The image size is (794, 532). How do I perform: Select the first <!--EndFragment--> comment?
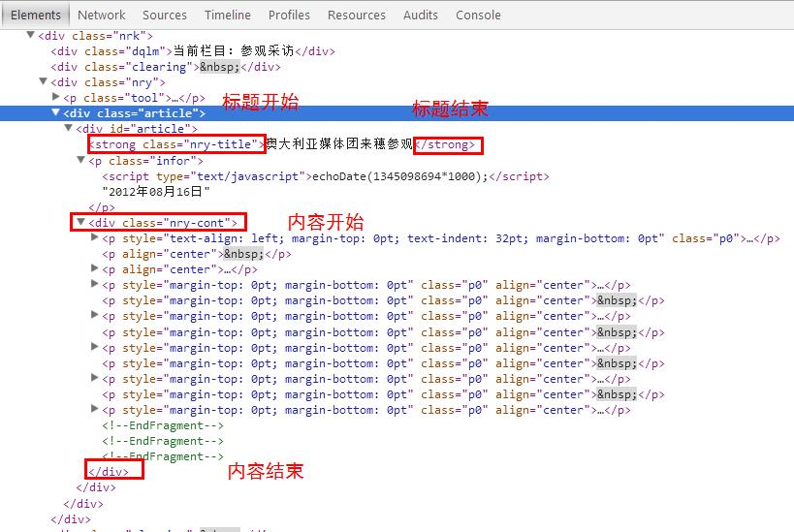(x=163, y=425)
